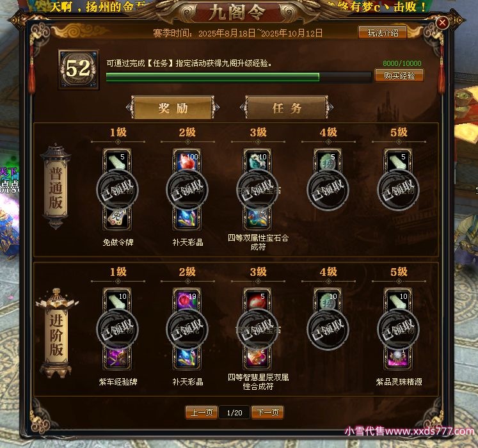Image resolution: width=478 pixels, height=448 pixels.
Task: Click the 免敌令牌 reward icon
Action: [117, 218]
